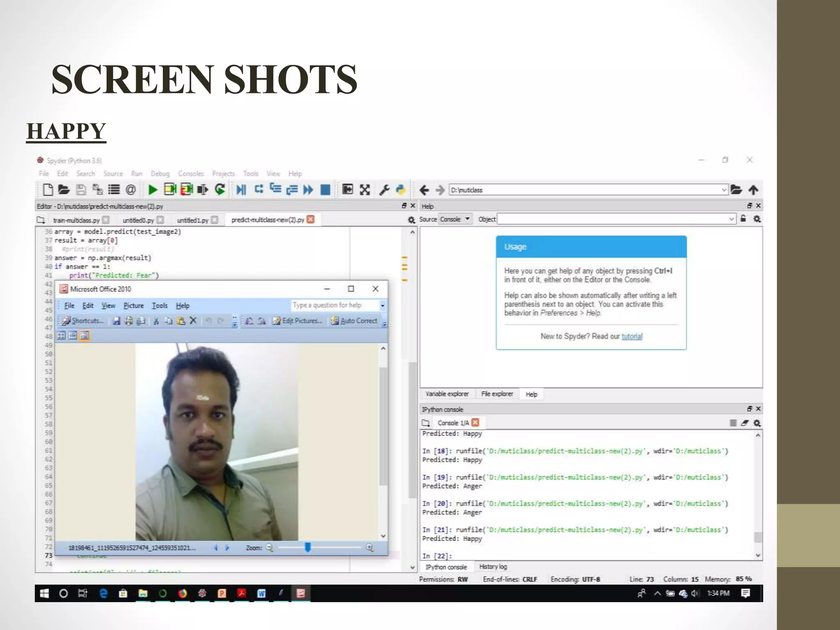Open Consoles menu in Spyder

click(x=191, y=173)
